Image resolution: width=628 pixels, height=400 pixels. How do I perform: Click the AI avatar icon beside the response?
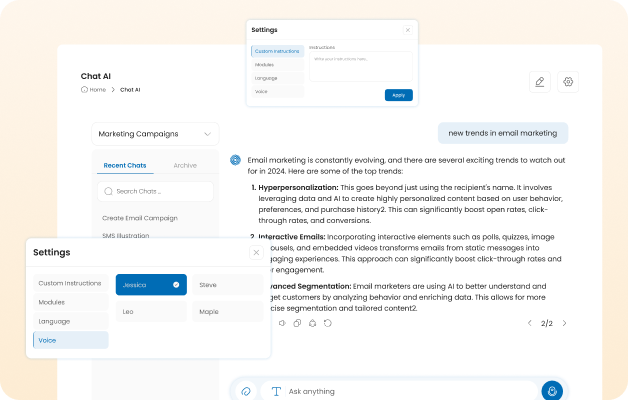point(235,159)
